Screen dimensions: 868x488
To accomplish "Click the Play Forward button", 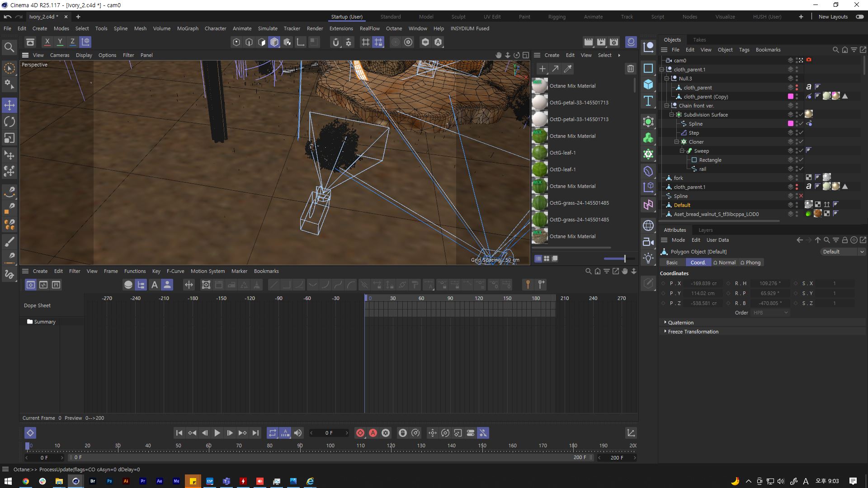I will [217, 433].
